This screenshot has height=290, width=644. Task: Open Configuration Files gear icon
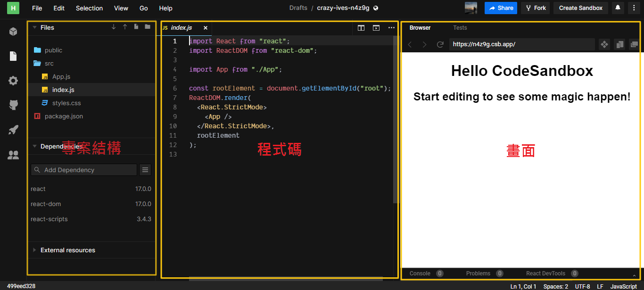[x=13, y=81]
